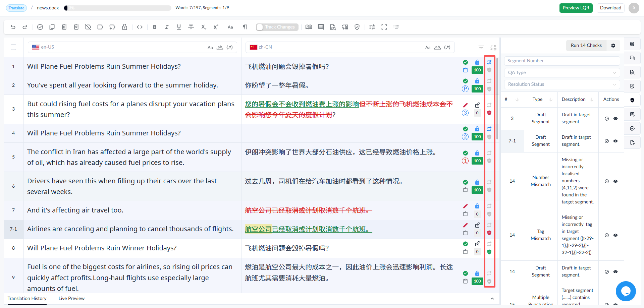The height and width of the screenshot is (308, 644).
Task: Sort issues by Type column arrow
Action: point(551,100)
